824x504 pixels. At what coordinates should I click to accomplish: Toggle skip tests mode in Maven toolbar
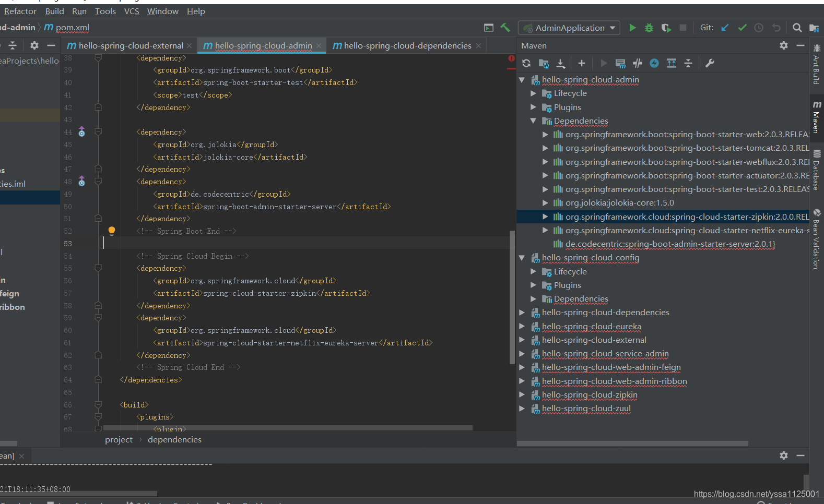(x=654, y=63)
